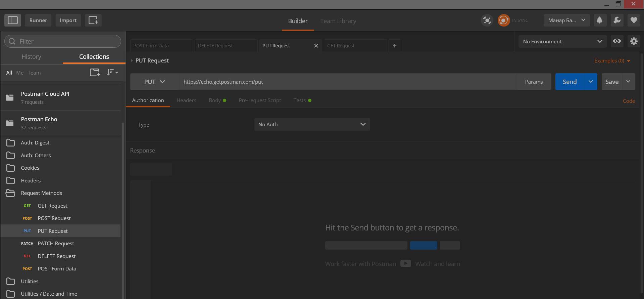Image resolution: width=644 pixels, height=299 pixels.
Task: Click the YouTube play icon near Watch and learn
Action: click(405, 263)
